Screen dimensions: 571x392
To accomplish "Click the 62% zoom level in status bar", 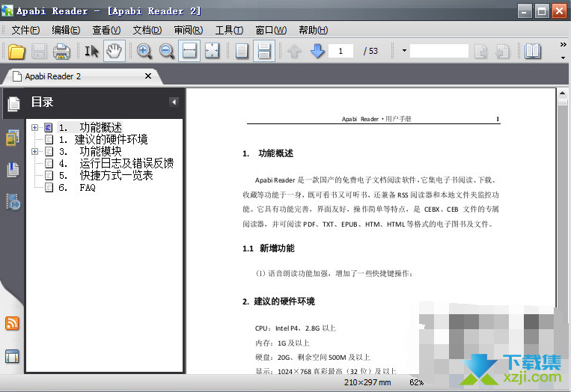I will click(x=416, y=382).
